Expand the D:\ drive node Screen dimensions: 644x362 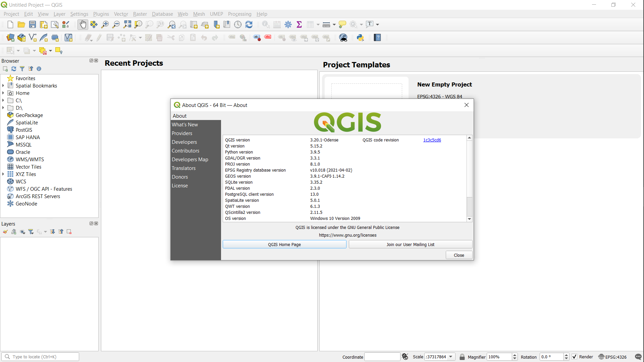click(3, 108)
